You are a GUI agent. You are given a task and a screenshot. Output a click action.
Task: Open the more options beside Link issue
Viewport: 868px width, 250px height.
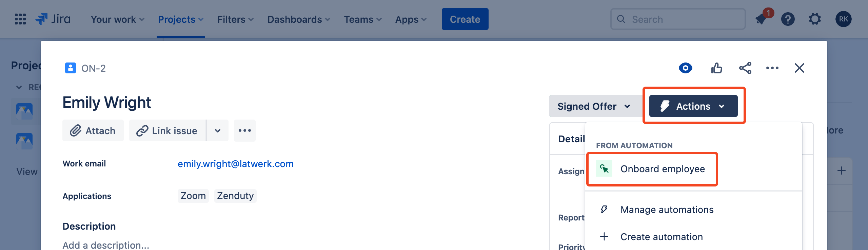[245, 130]
